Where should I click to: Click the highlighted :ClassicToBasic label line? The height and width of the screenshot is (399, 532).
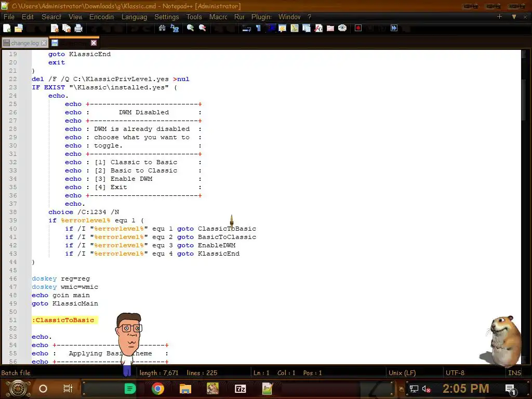[64, 320]
